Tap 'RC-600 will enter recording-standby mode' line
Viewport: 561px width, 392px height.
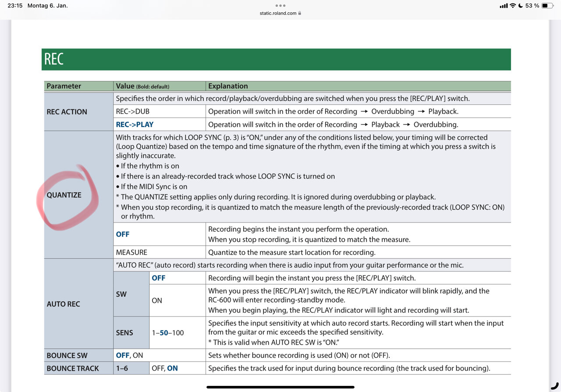point(277,300)
